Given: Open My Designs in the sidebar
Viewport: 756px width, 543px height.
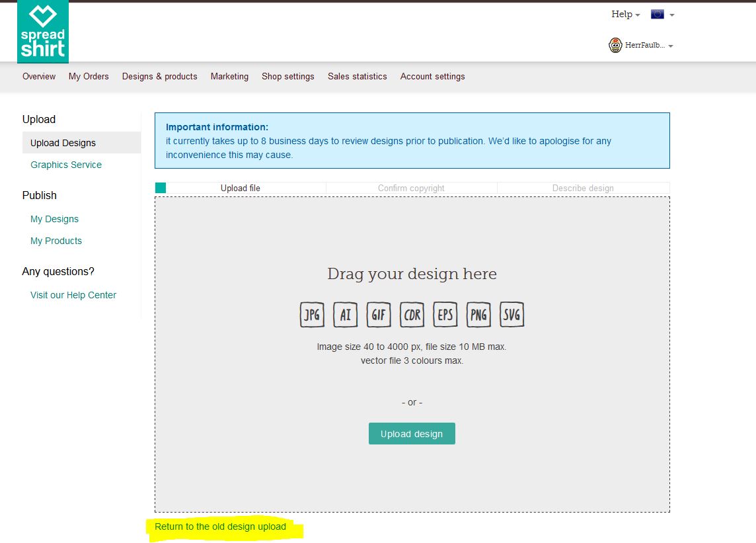Looking at the screenshot, I should (x=54, y=219).
